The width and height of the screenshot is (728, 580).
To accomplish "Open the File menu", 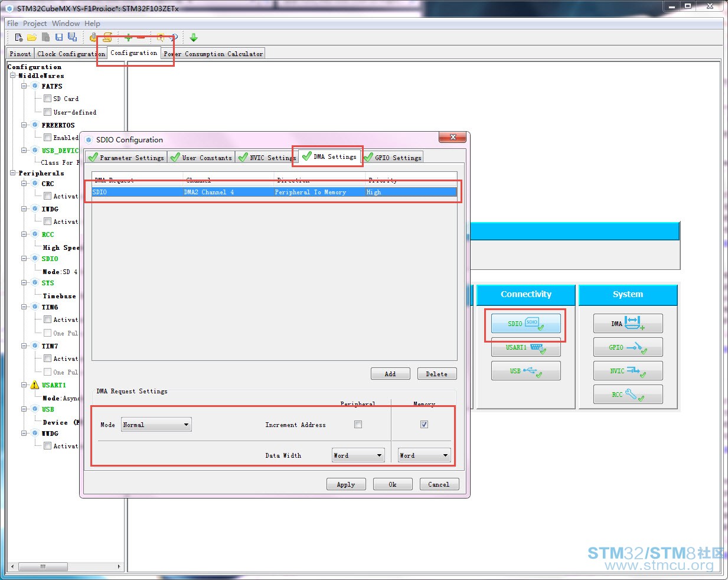I will pos(12,24).
